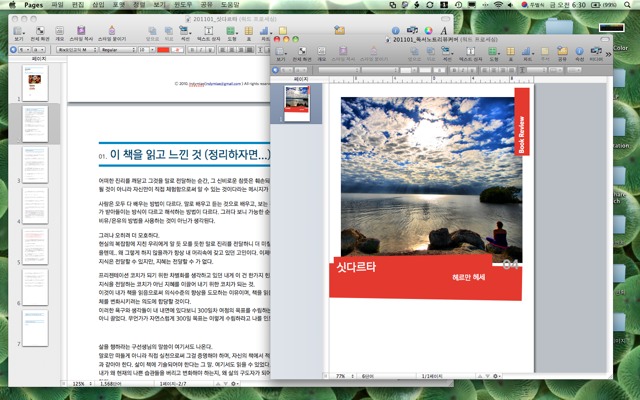This screenshot has height=400, width=640.
Task: Open the gear action menu in back window status bar
Action: (235, 384)
